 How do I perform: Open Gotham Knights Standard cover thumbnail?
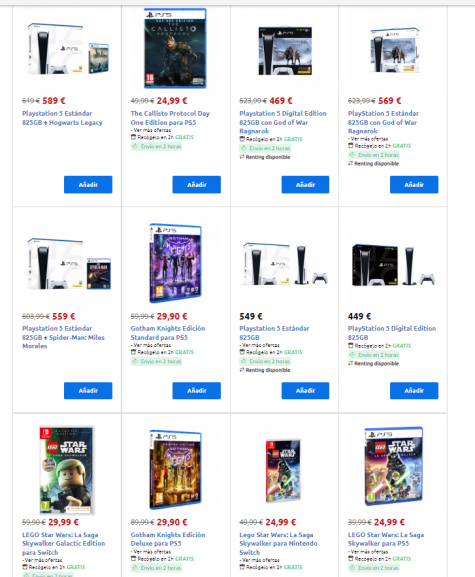pos(176,263)
